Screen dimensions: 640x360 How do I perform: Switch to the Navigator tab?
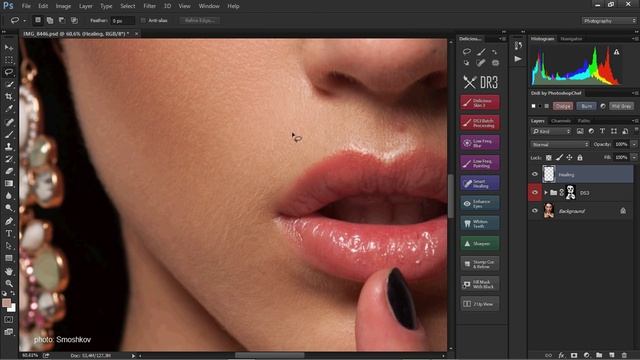coord(571,39)
